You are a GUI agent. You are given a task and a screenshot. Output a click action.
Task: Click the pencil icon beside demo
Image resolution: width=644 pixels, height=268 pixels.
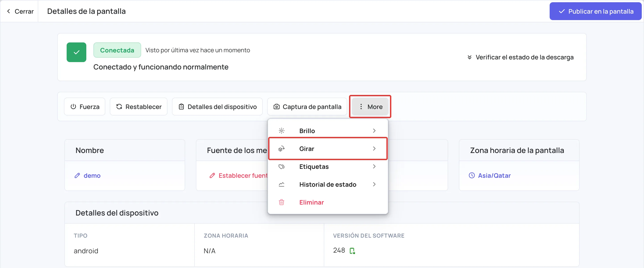77,176
